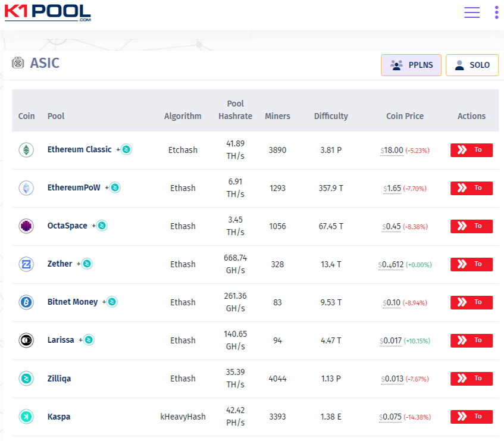Click the Zilliqa coin icon

click(26, 379)
